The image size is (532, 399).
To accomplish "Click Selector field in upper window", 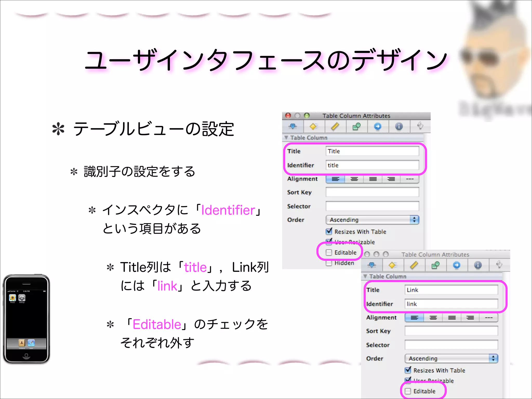I will click(x=372, y=206).
